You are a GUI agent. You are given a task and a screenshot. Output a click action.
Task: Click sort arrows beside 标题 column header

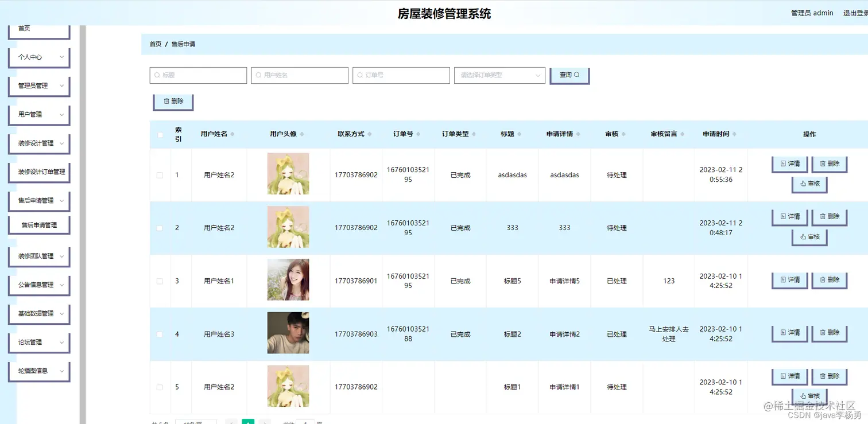pyautogui.click(x=520, y=134)
